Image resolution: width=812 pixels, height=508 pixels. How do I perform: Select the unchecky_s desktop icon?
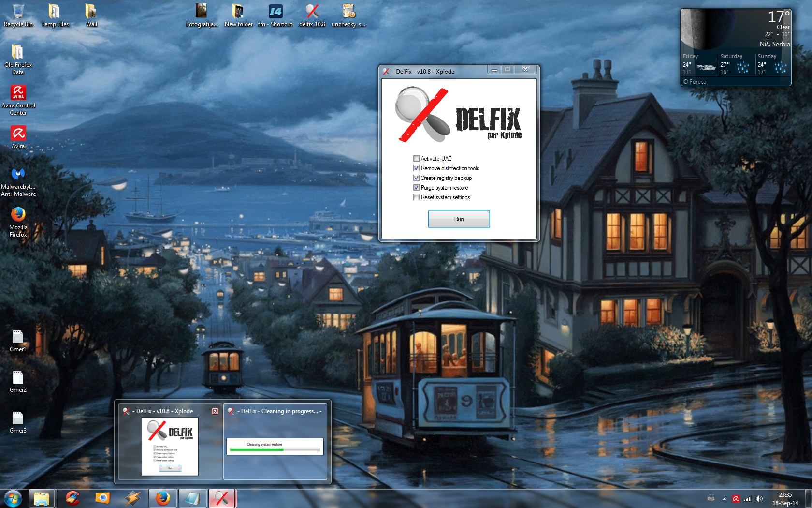tap(348, 15)
